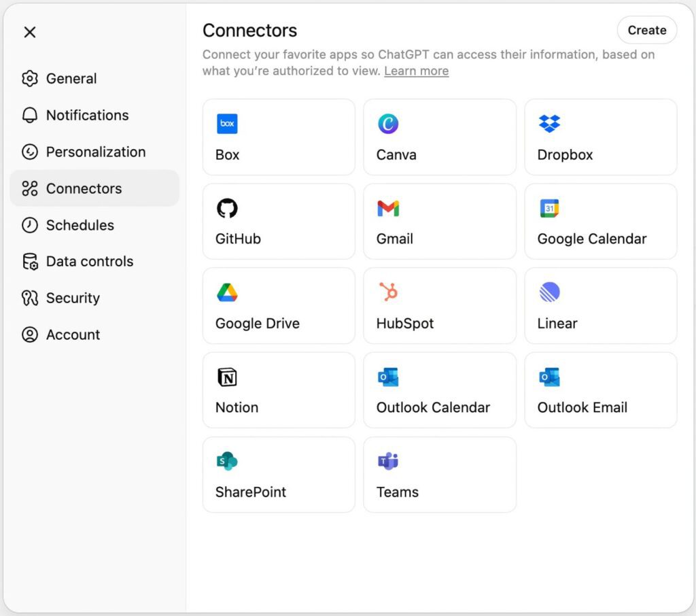This screenshot has width=696, height=616.
Task: Click the Notion connector icon
Action: [227, 377]
